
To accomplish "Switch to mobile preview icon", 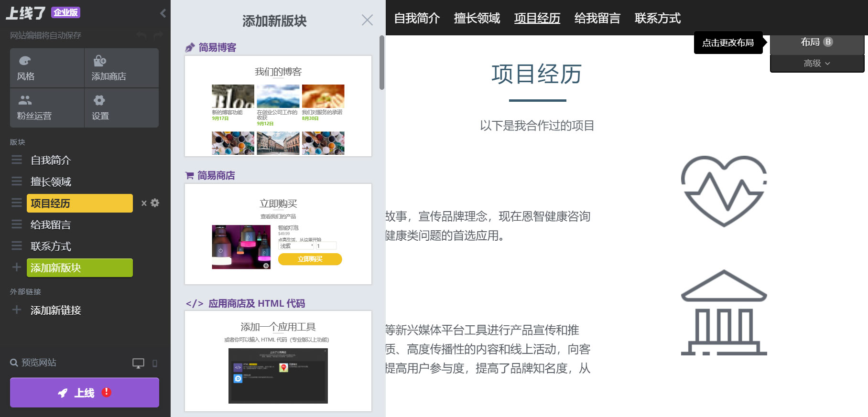I will click(155, 364).
